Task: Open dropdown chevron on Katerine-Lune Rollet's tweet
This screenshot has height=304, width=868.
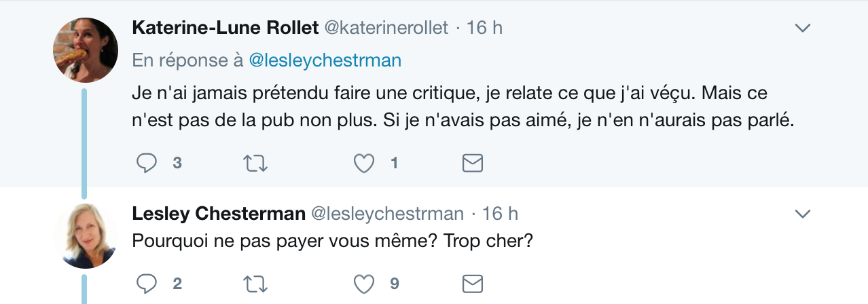Action: (803, 28)
